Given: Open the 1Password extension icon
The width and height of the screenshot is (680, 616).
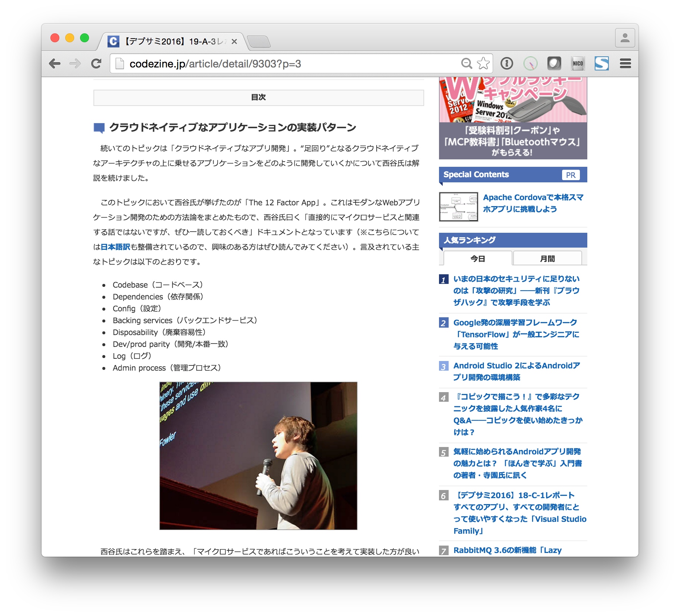Looking at the screenshot, I should click(506, 63).
